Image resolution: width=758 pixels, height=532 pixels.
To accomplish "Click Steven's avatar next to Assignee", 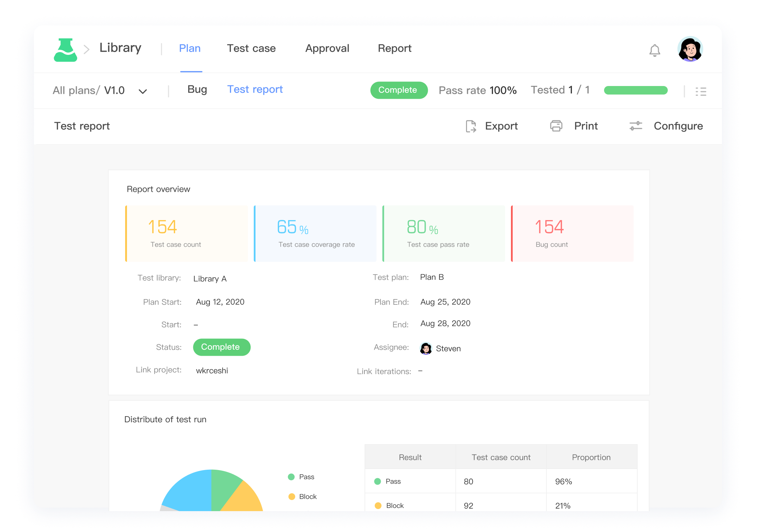I will coord(426,348).
